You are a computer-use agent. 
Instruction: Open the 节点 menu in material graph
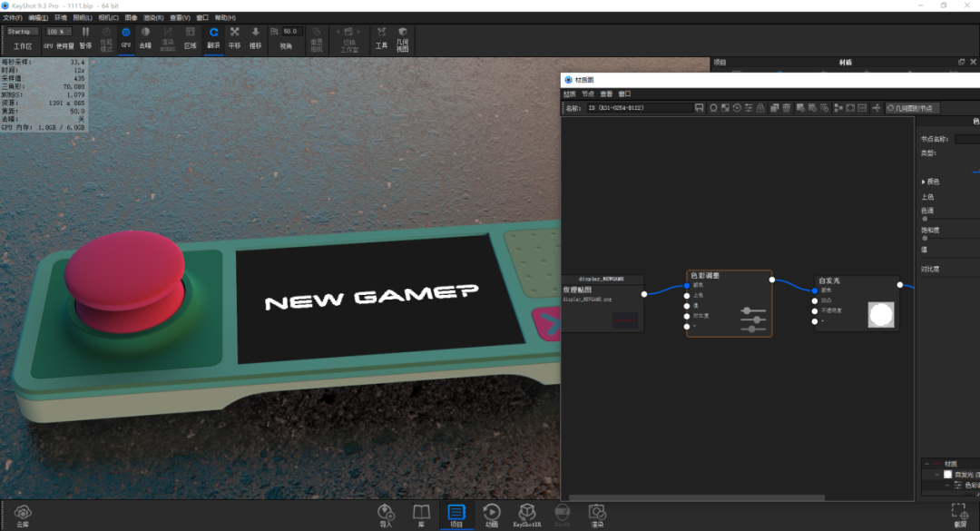pyautogui.click(x=587, y=93)
